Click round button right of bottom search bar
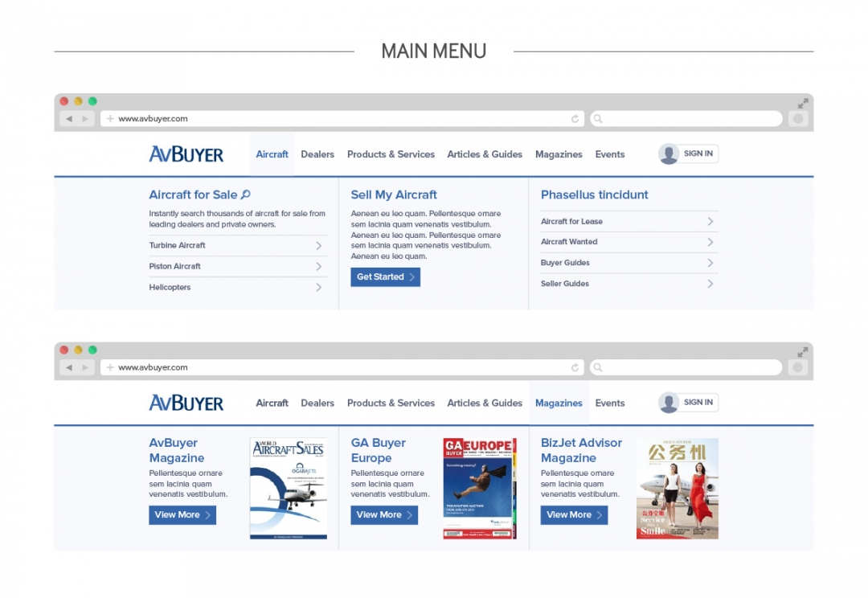 [x=798, y=367]
